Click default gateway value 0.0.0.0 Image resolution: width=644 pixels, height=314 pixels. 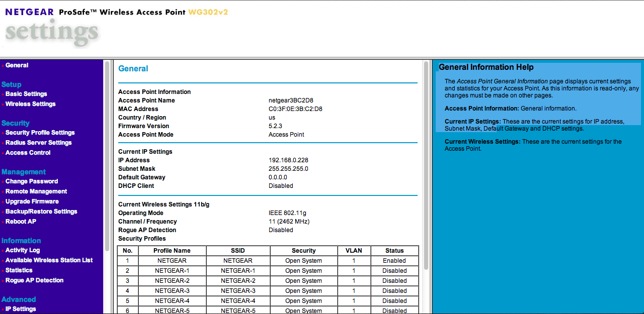(278, 177)
